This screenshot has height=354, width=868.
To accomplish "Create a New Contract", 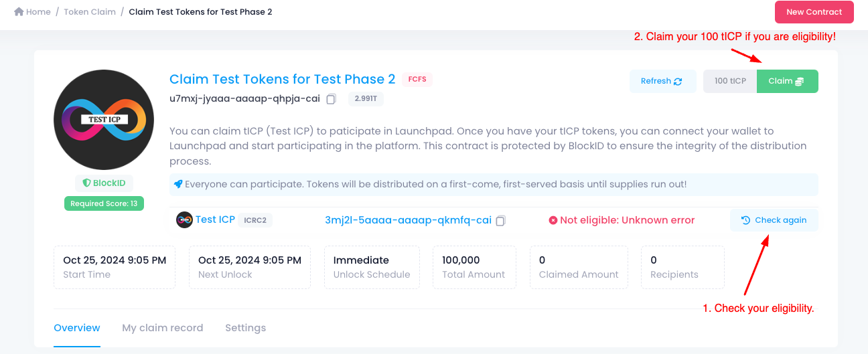I will click(x=814, y=12).
